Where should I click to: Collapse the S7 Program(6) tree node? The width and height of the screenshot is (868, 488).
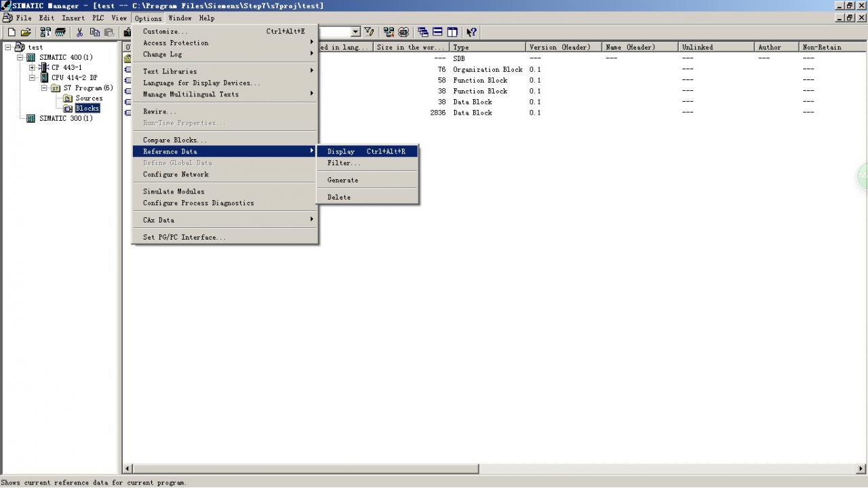click(45, 88)
